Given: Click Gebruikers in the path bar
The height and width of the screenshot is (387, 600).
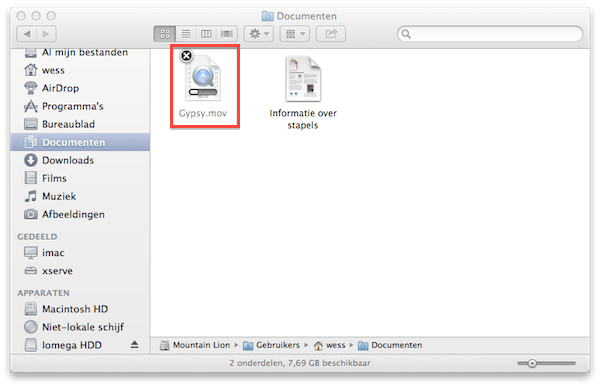Looking at the screenshot, I should 272,345.
